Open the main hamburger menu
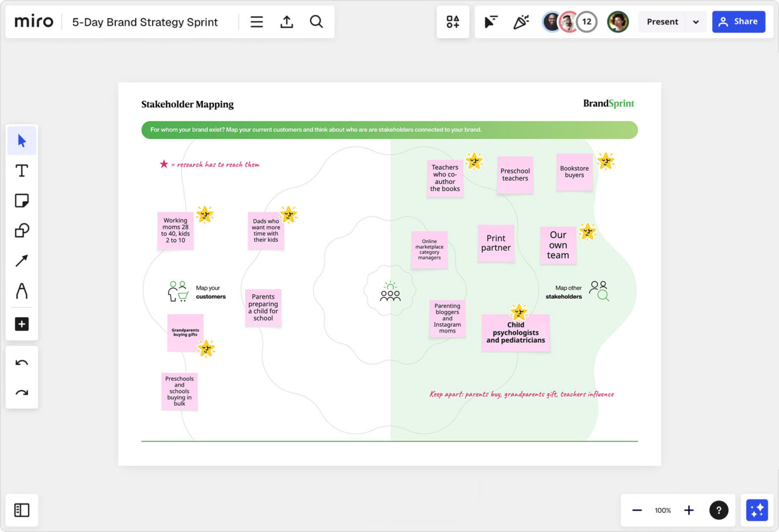 [257, 22]
